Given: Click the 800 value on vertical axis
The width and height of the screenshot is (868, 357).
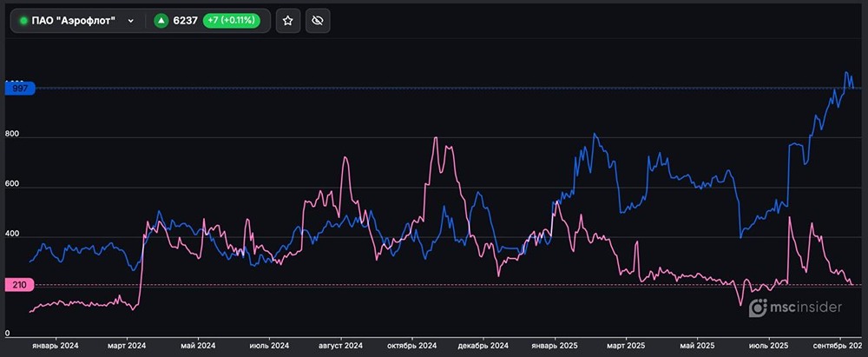Looking at the screenshot, I should tap(11, 136).
